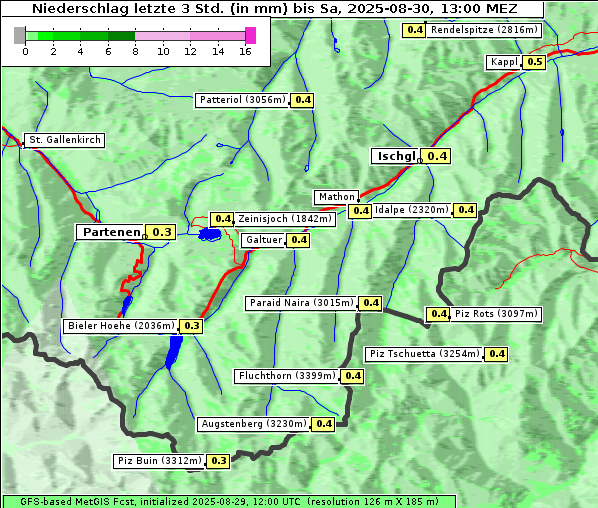Click the dark green 6-8 legend segment
This screenshot has width=598, height=508.
tap(122, 36)
